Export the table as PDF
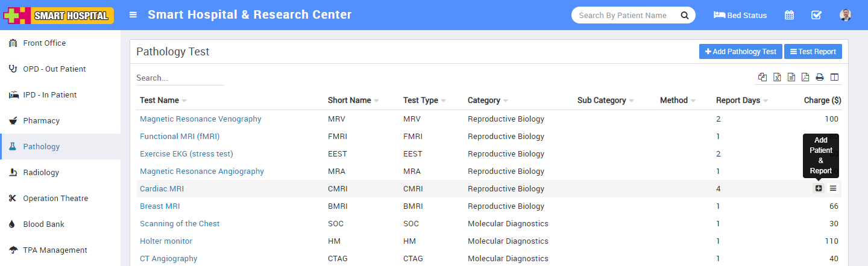The width and height of the screenshot is (868, 266). (805, 77)
